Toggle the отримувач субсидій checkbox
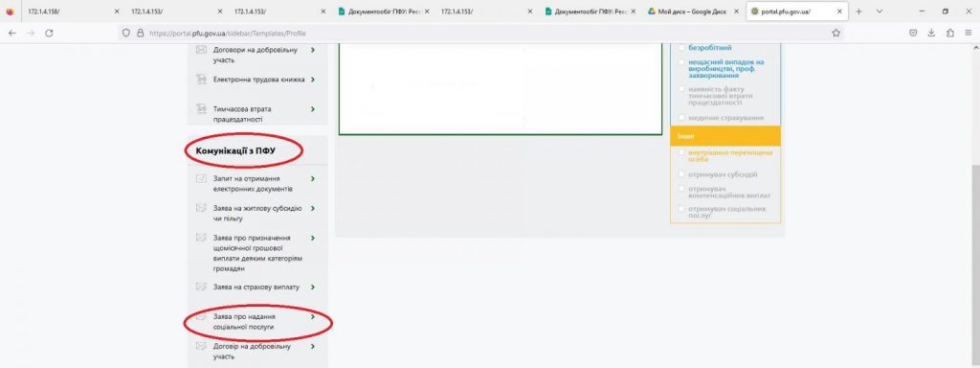The height and width of the screenshot is (368, 980). tap(681, 174)
